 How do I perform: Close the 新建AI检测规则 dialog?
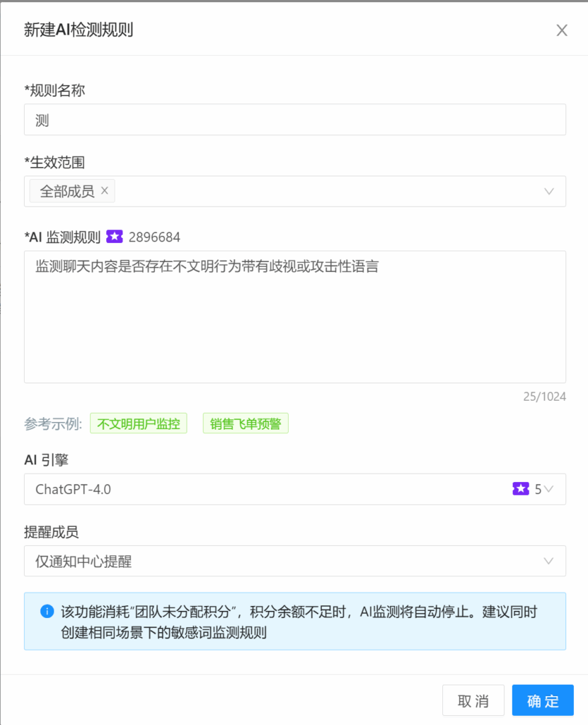[562, 30]
